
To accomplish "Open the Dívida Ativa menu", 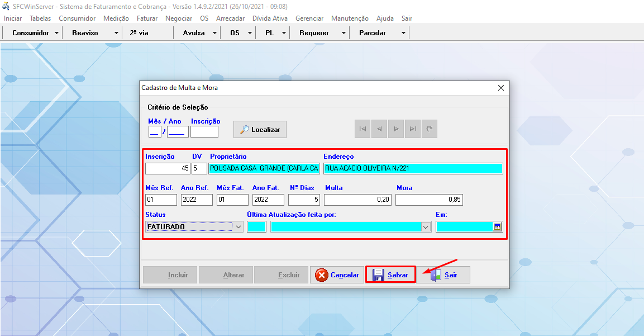I will (270, 18).
